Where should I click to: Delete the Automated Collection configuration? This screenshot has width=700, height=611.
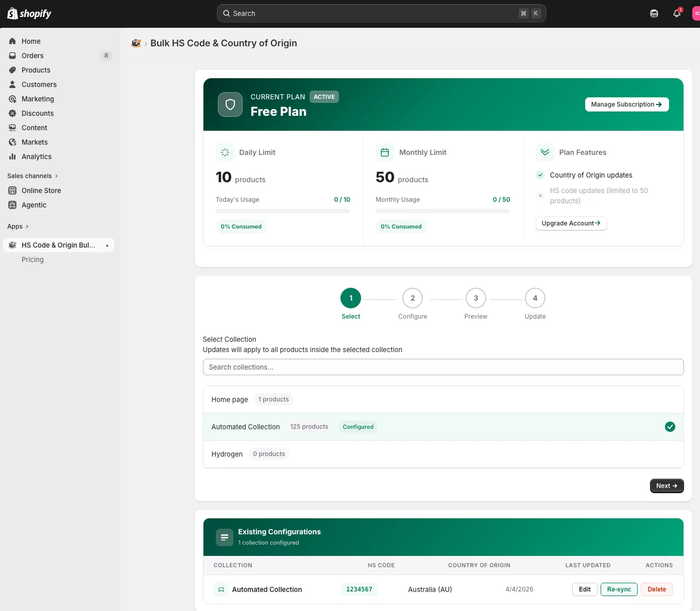(x=657, y=589)
